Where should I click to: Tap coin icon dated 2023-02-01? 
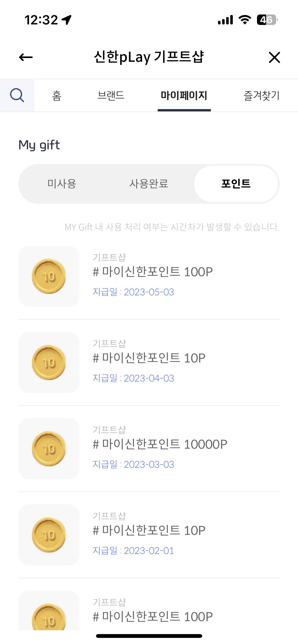pyautogui.click(x=49, y=535)
